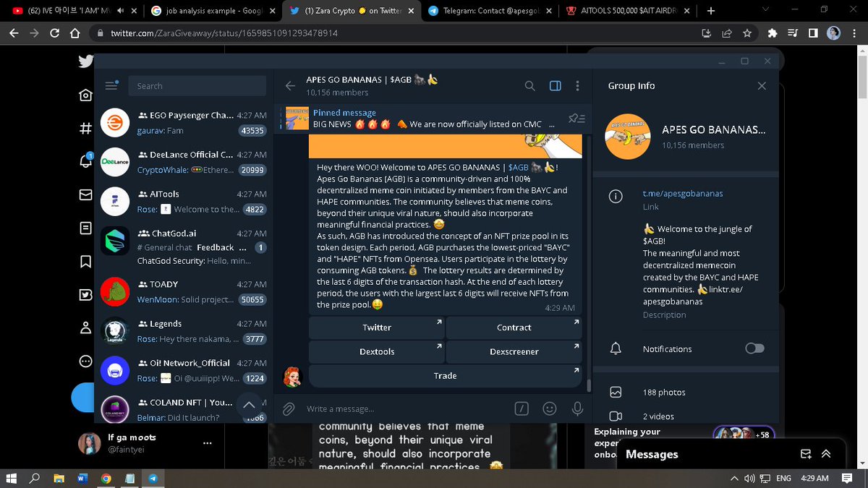Open Twitter Bookmarks icon in sidebar
Screen dimensions: 868x488
(x=85, y=261)
